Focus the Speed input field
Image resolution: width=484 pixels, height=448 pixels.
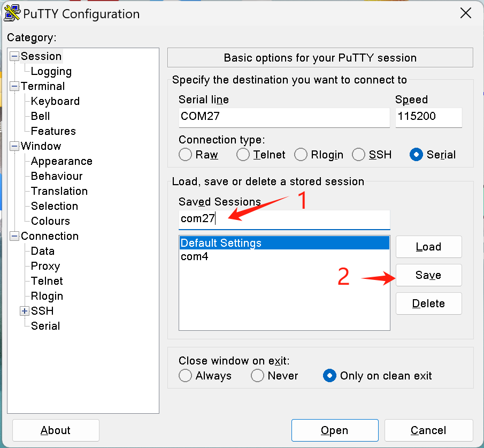pyautogui.click(x=428, y=116)
